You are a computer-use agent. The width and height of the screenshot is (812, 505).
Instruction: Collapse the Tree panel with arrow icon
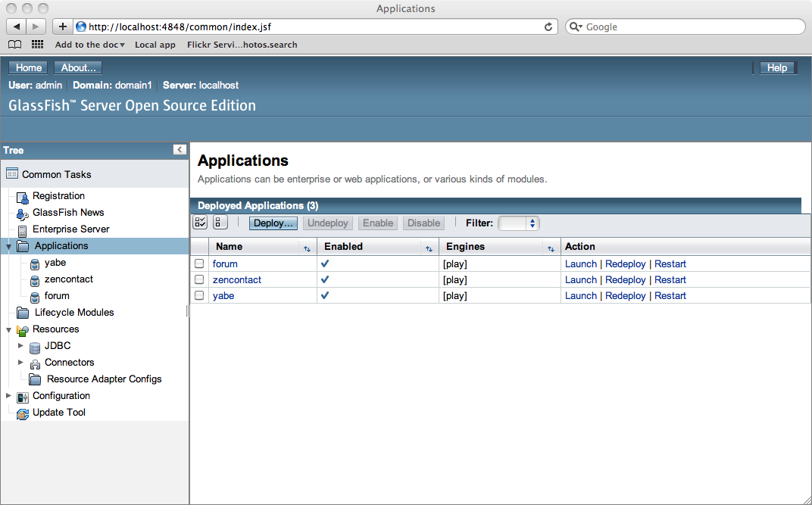(x=180, y=150)
